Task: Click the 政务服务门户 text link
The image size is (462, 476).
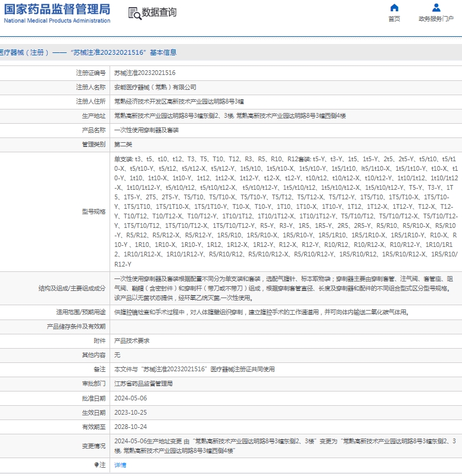Action: click(436, 19)
